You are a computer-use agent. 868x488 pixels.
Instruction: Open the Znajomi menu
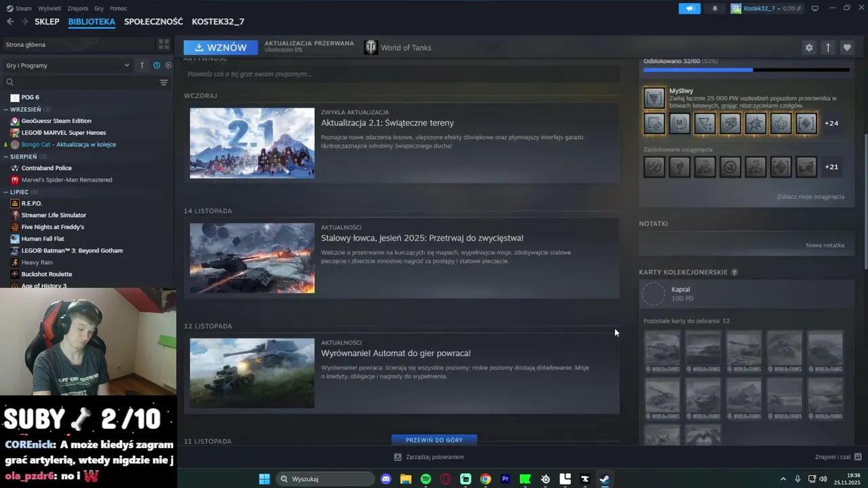[x=78, y=8]
